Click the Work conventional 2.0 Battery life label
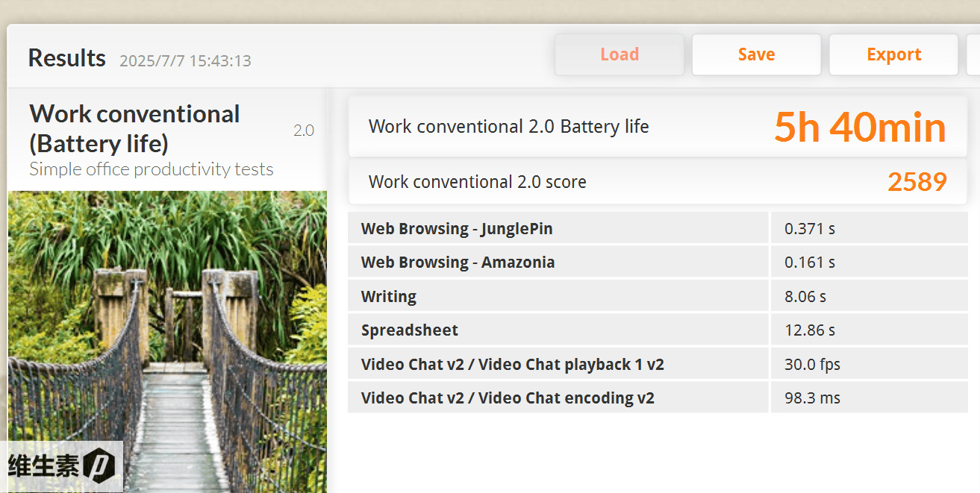The height and width of the screenshot is (493, 980). coord(509,127)
